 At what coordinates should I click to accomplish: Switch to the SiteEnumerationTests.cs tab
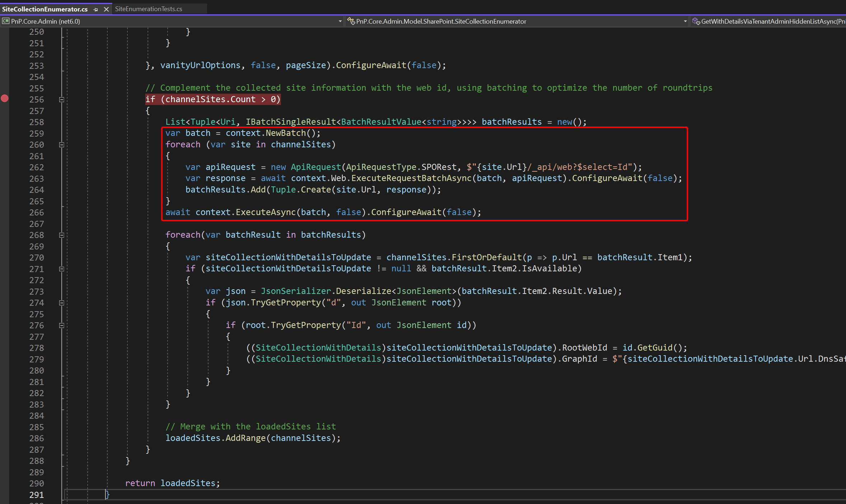[x=149, y=9]
